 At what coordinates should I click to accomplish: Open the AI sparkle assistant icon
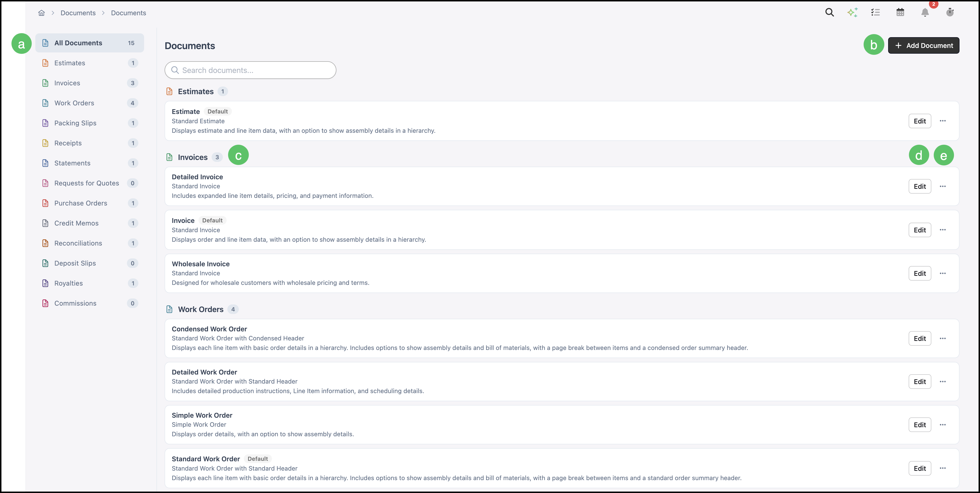(x=853, y=13)
